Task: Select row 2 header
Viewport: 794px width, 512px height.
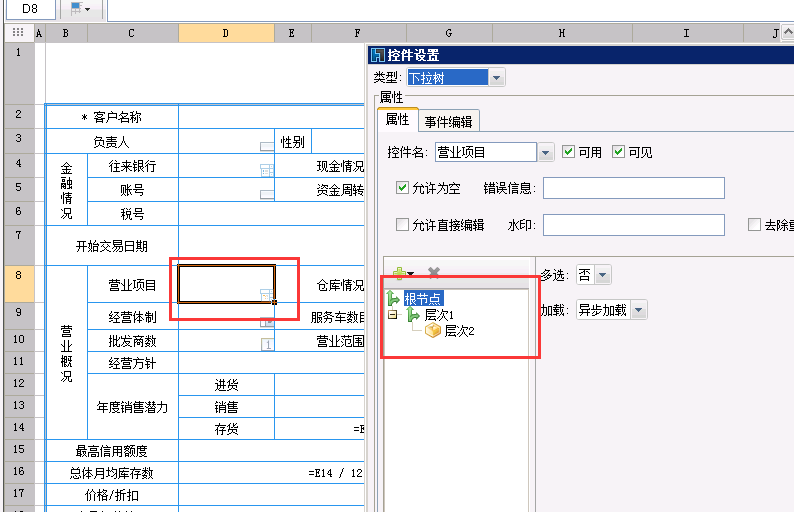Action: 19,116
